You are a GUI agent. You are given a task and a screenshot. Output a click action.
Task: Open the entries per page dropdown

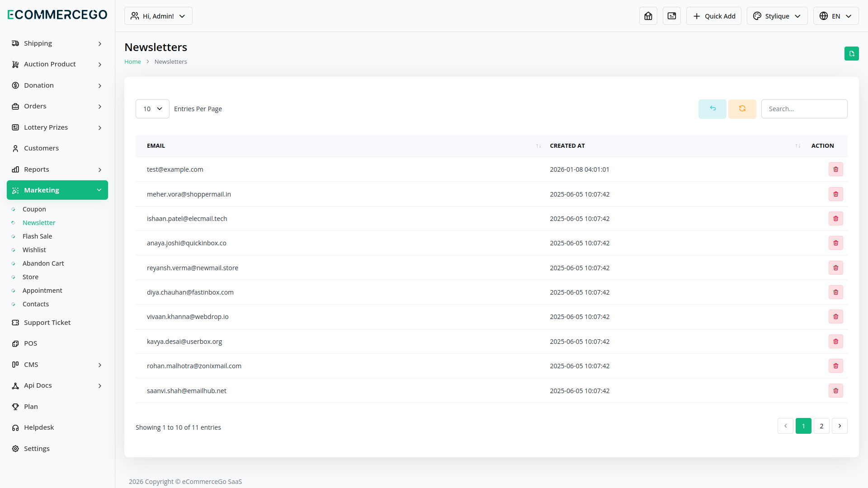pyautogui.click(x=152, y=109)
